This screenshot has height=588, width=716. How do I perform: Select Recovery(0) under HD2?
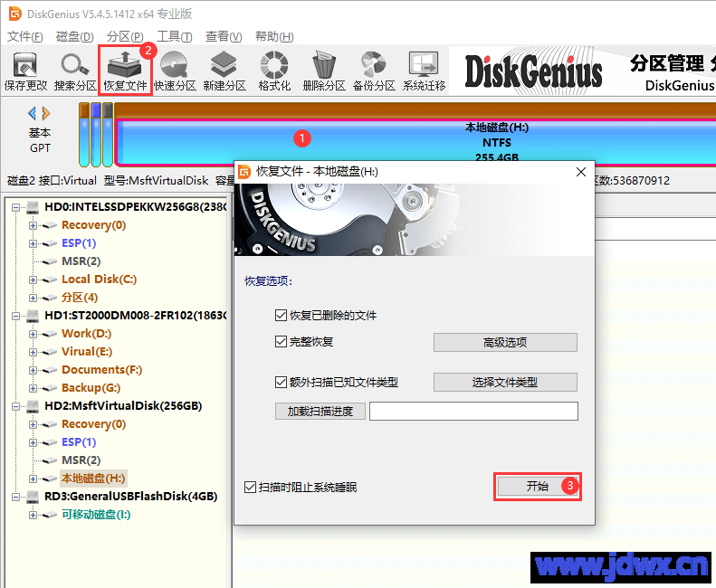tap(93, 424)
